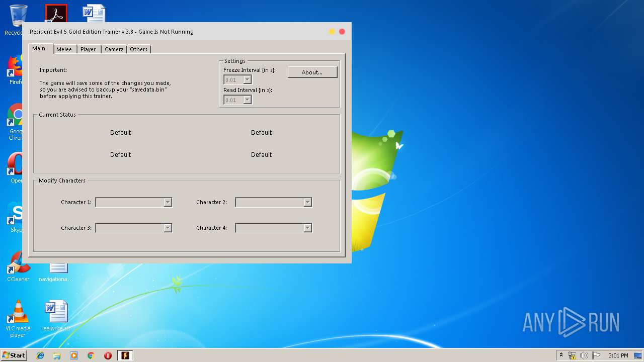
Task: Open the Character 4 combo box
Action: (x=274, y=228)
